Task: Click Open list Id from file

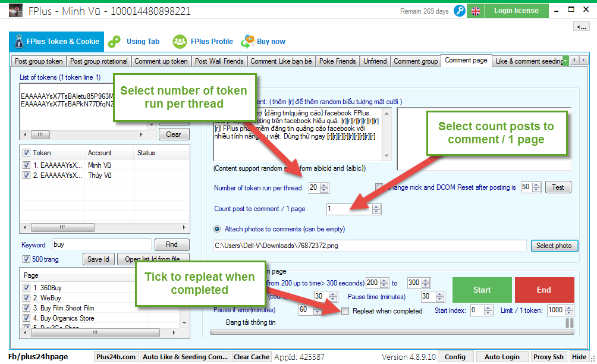Action: click(x=153, y=259)
